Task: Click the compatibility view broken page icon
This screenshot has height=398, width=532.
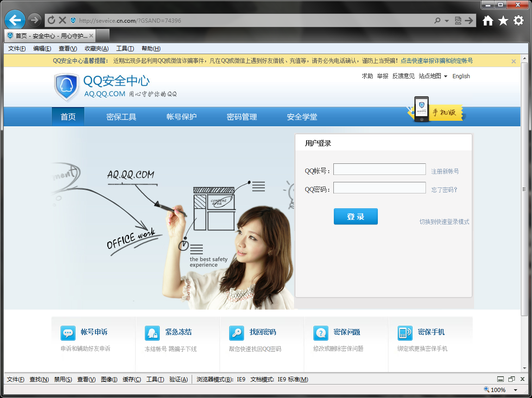Action: [458, 21]
